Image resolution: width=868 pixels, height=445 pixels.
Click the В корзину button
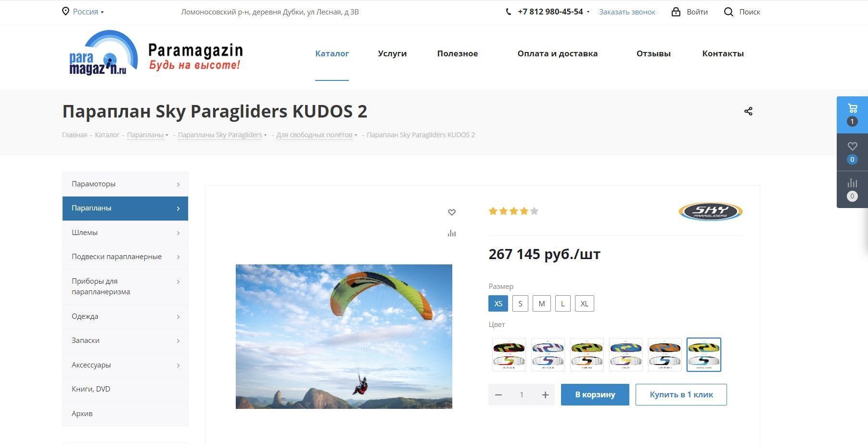pyautogui.click(x=595, y=394)
